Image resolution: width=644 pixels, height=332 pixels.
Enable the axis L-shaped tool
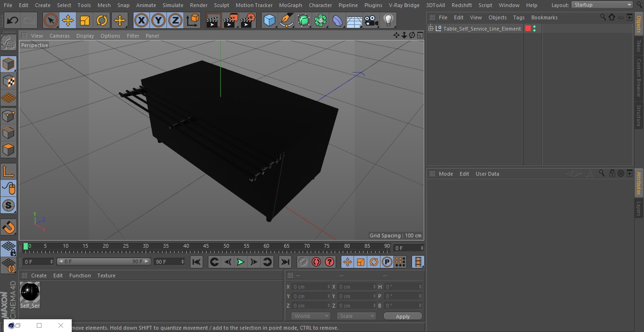pos(8,171)
